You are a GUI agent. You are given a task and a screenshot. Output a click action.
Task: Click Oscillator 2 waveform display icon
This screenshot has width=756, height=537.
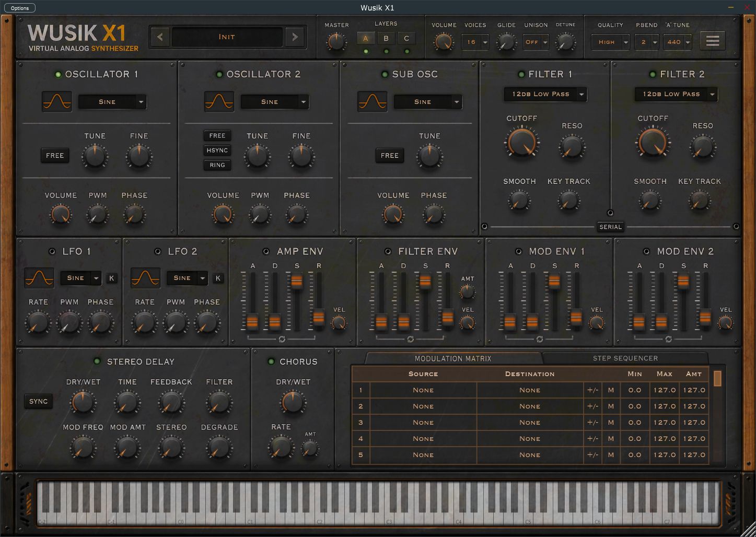[x=219, y=101]
